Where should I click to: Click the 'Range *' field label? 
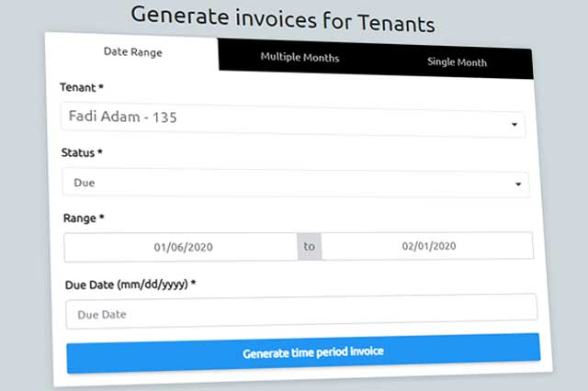[84, 218]
